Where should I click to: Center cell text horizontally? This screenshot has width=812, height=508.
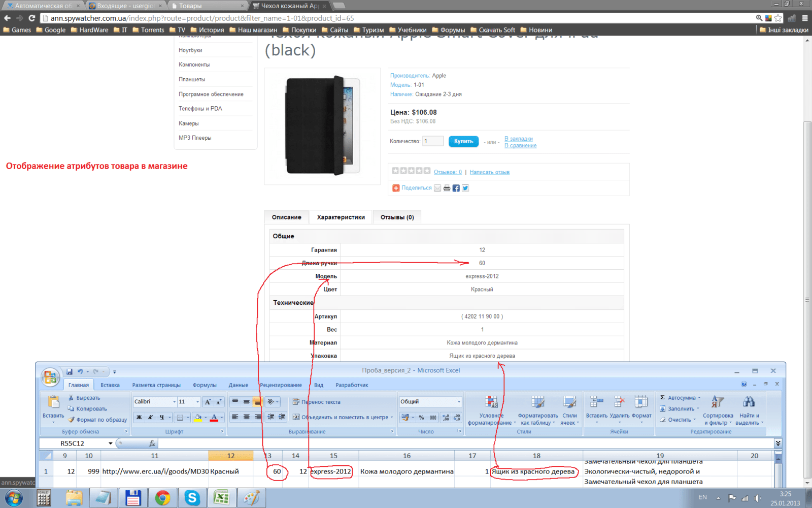coord(246,417)
